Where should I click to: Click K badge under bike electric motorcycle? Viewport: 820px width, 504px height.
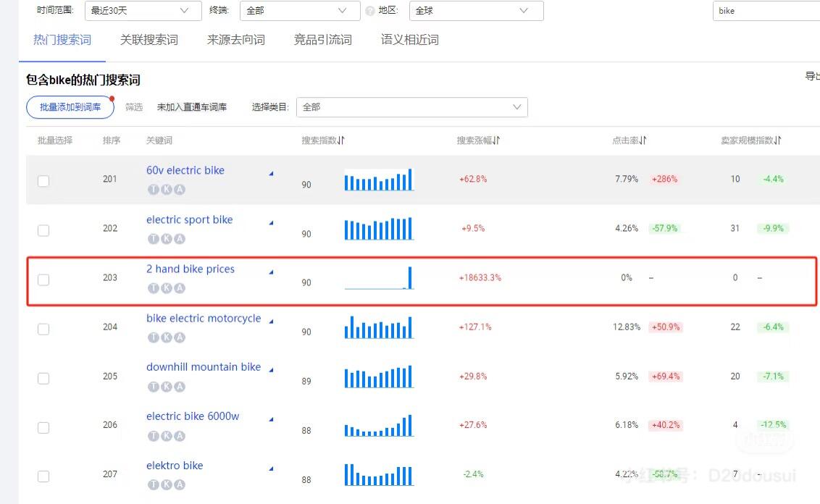coord(167,337)
